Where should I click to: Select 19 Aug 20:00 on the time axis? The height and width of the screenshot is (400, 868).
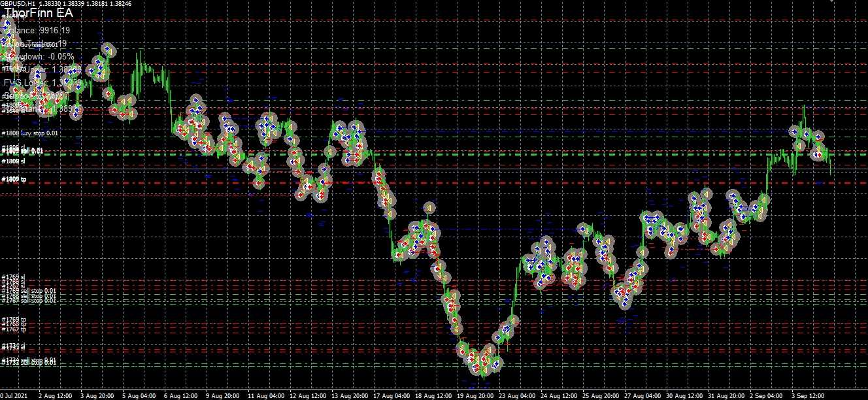coord(475,396)
